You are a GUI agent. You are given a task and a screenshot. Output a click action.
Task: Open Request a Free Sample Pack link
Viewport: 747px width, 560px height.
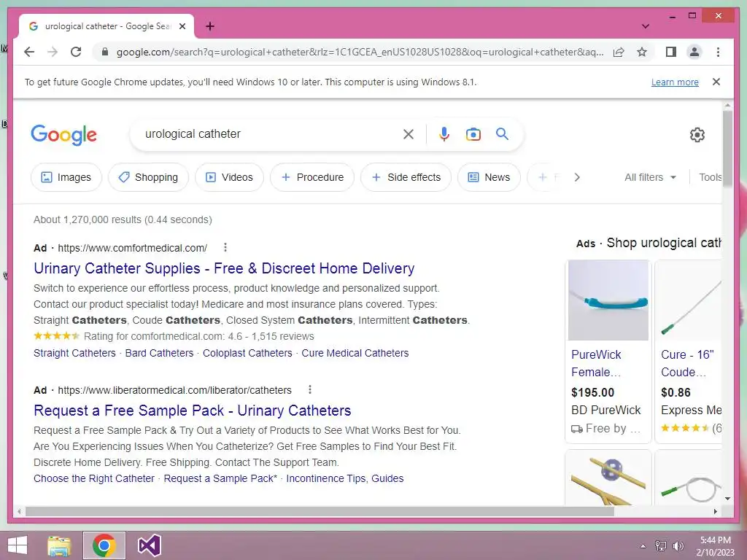coord(192,411)
